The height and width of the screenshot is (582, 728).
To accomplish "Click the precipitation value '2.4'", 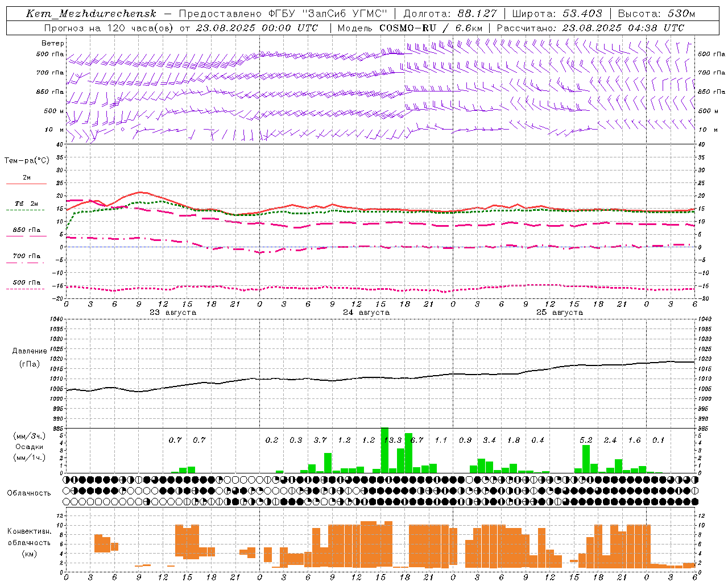I will pyautogui.click(x=610, y=440).
